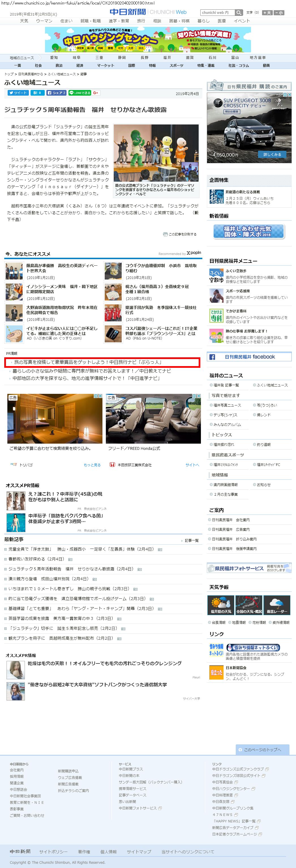Open 日刊県民福井 facebook banner

point(249,357)
